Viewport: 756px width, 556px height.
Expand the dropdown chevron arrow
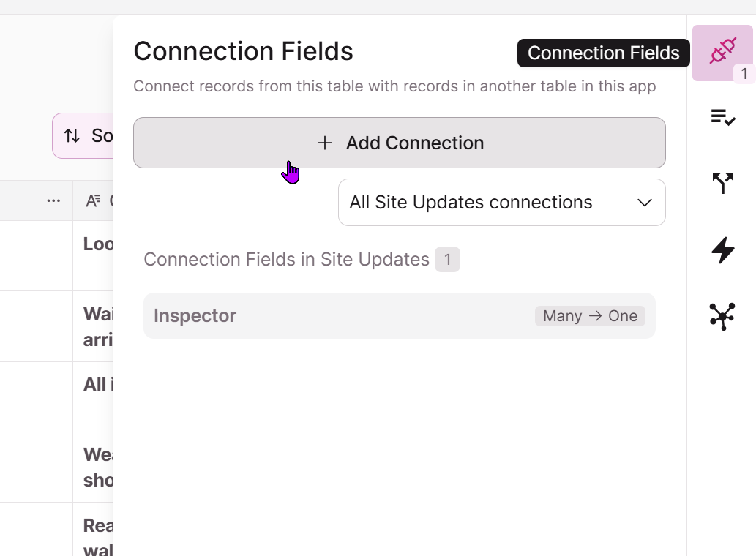645,203
